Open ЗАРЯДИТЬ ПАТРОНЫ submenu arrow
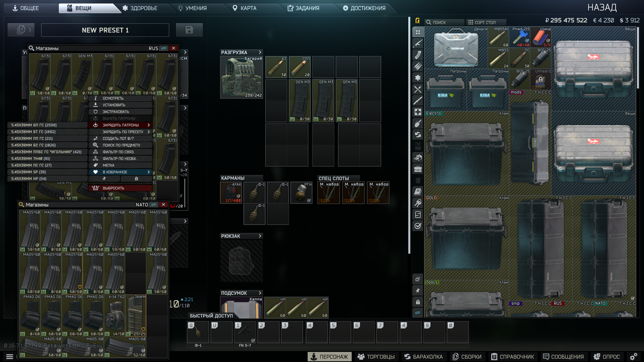Screen dimensions: 644x362 click(x=149, y=125)
